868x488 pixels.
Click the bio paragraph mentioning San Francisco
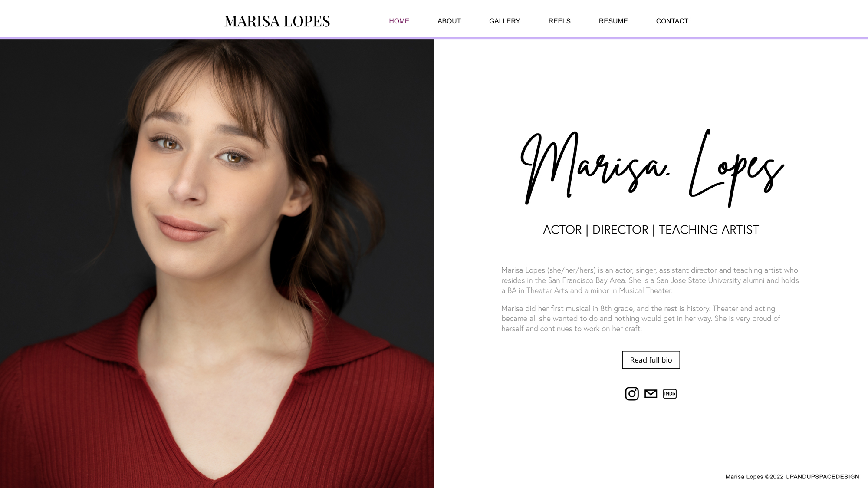click(x=650, y=280)
